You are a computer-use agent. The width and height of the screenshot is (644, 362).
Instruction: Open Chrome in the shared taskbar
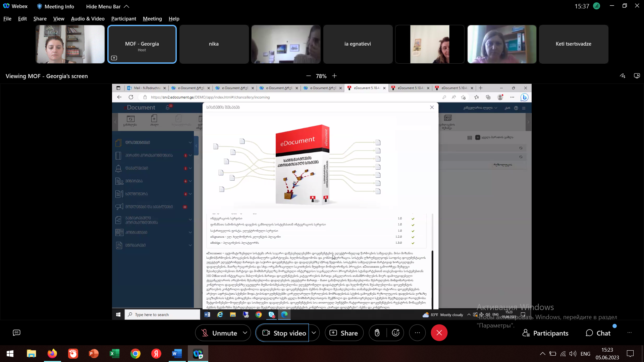pos(259,315)
